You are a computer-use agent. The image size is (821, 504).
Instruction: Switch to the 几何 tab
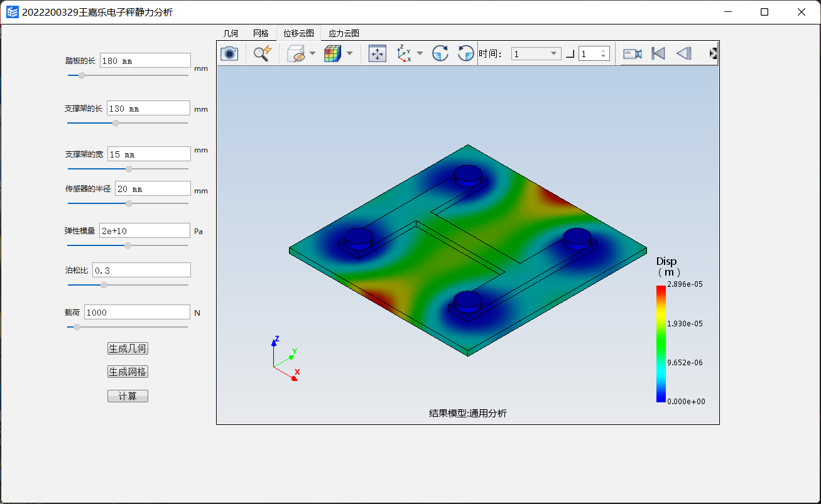click(231, 33)
